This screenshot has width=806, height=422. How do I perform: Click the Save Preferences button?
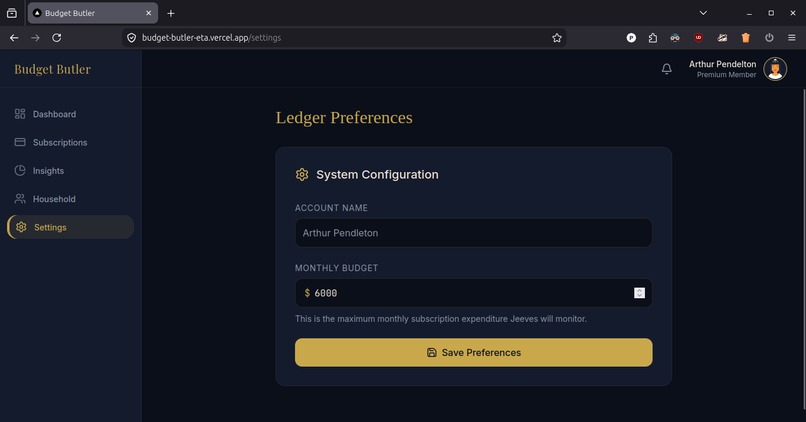coord(473,353)
